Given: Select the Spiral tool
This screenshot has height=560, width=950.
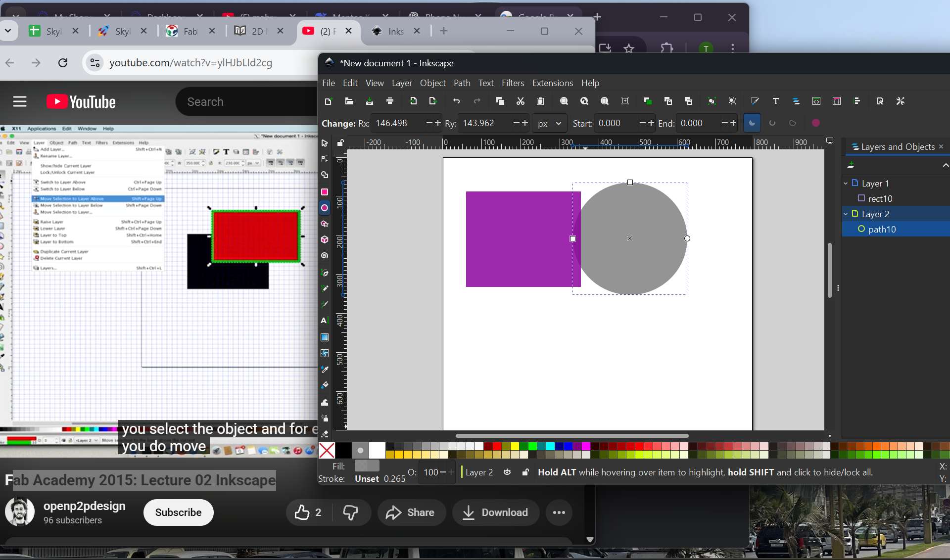Looking at the screenshot, I should click(x=325, y=256).
